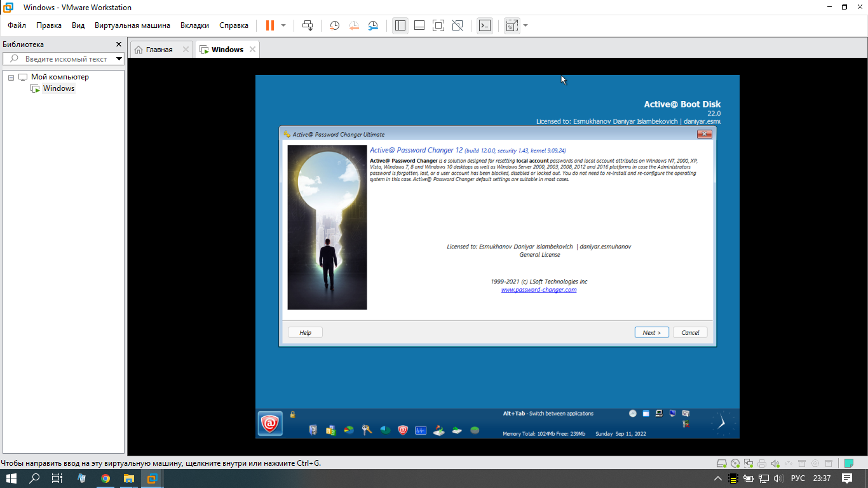
Task: Open the library search dropdown arrow
Action: 119,58
